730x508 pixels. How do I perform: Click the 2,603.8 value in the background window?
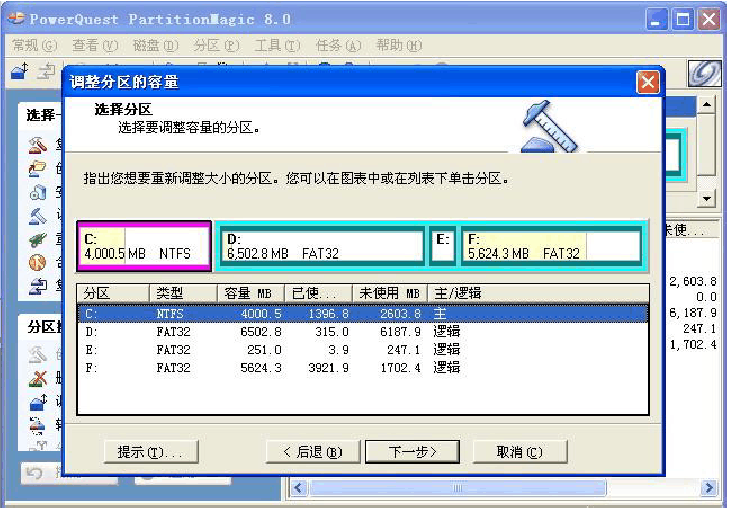[693, 281]
